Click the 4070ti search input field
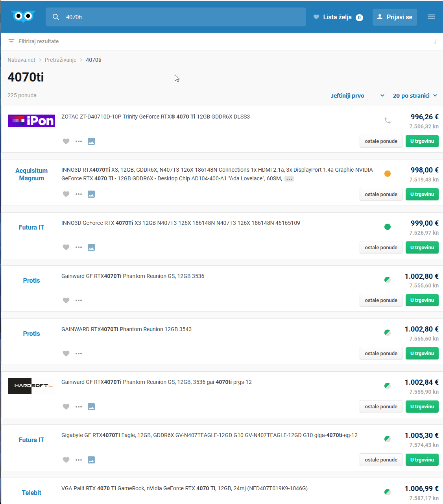 click(176, 17)
